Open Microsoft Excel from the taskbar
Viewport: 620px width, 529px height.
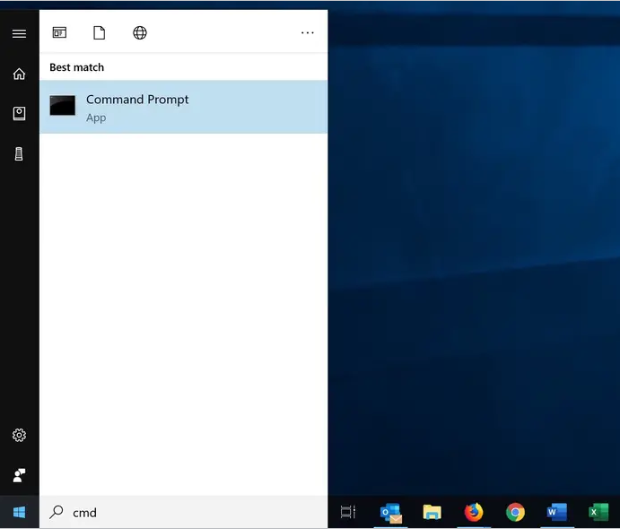click(599, 512)
